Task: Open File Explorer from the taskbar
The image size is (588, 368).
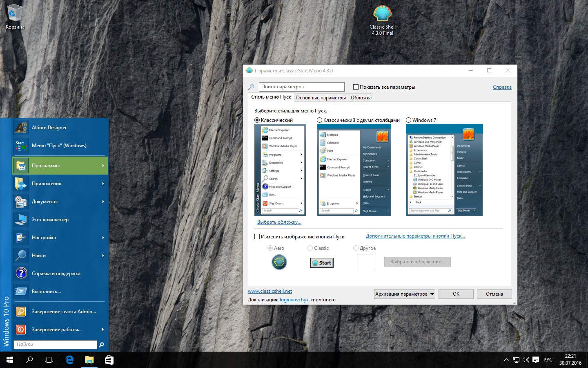Action: tap(89, 360)
